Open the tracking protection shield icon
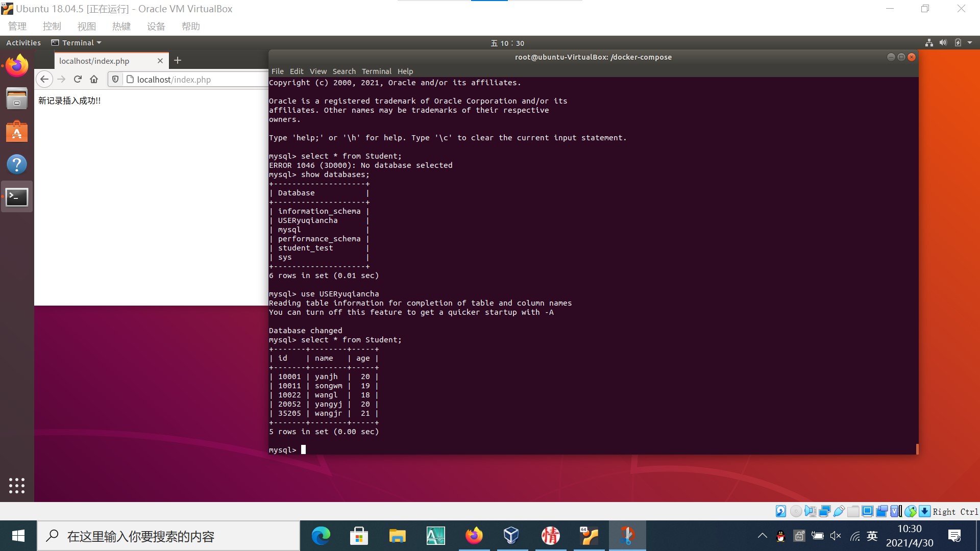The image size is (980, 551). 115,79
